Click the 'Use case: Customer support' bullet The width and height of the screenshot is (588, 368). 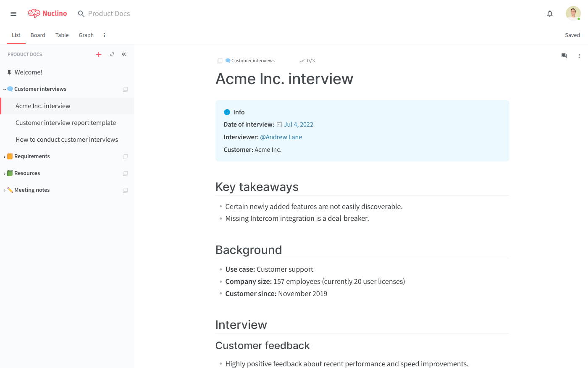[x=269, y=270]
